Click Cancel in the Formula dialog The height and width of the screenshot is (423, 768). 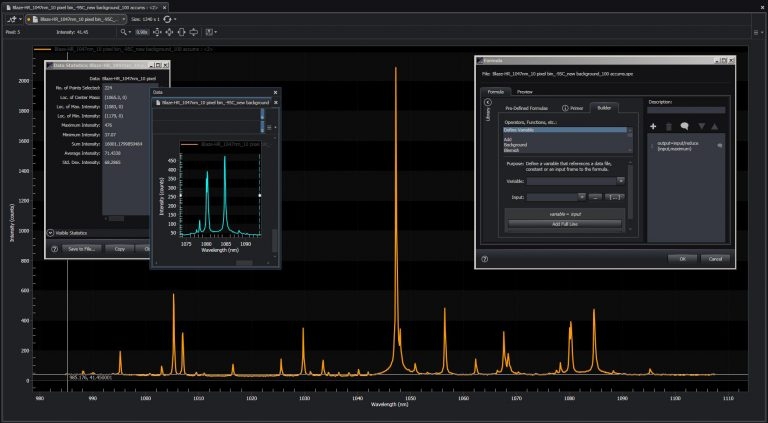click(715, 259)
